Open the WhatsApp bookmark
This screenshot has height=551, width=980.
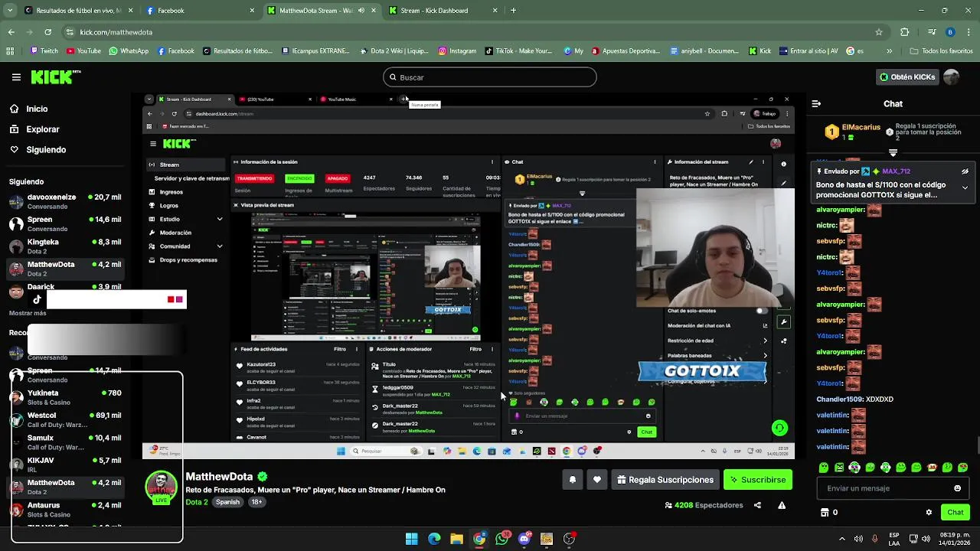tap(129, 51)
